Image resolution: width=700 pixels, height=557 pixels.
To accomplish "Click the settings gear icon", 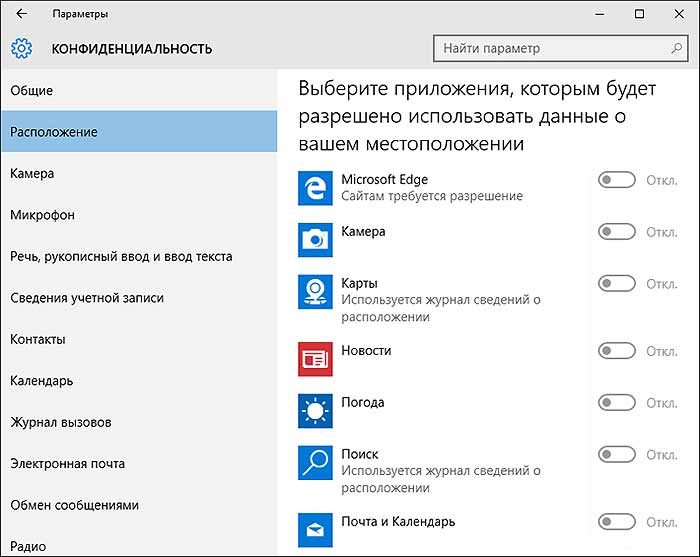I will click(21, 48).
